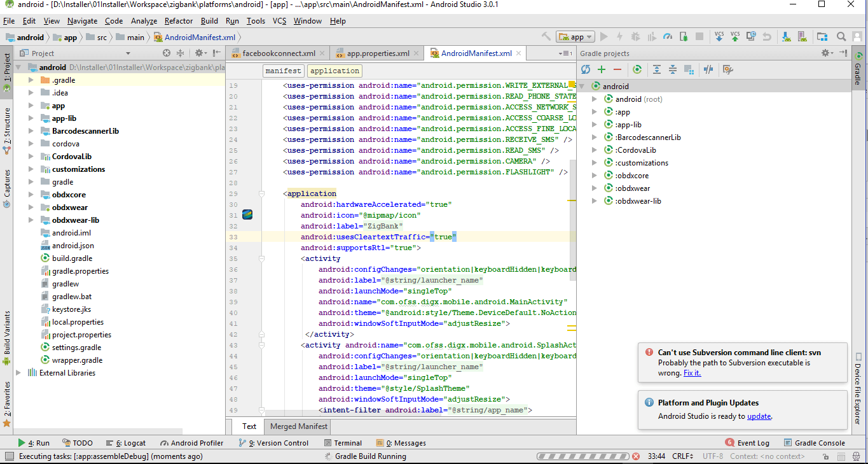Click the 'update' link in notification

(x=759, y=416)
